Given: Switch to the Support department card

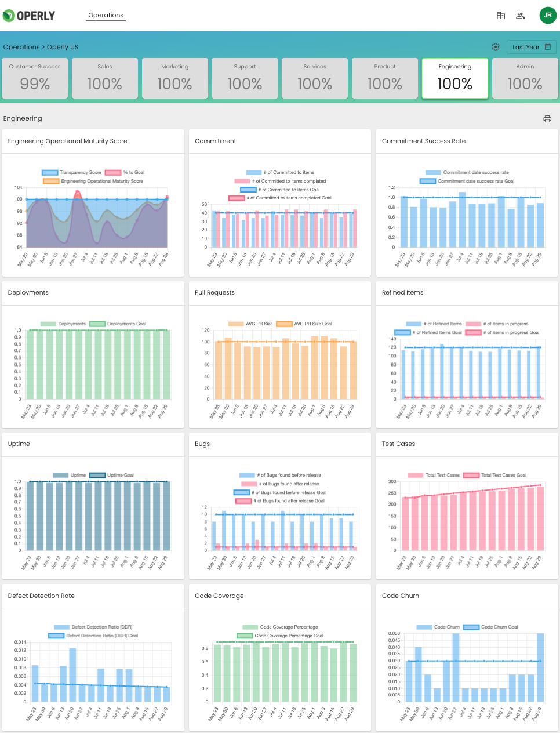Looking at the screenshot, I should (245, 78).
